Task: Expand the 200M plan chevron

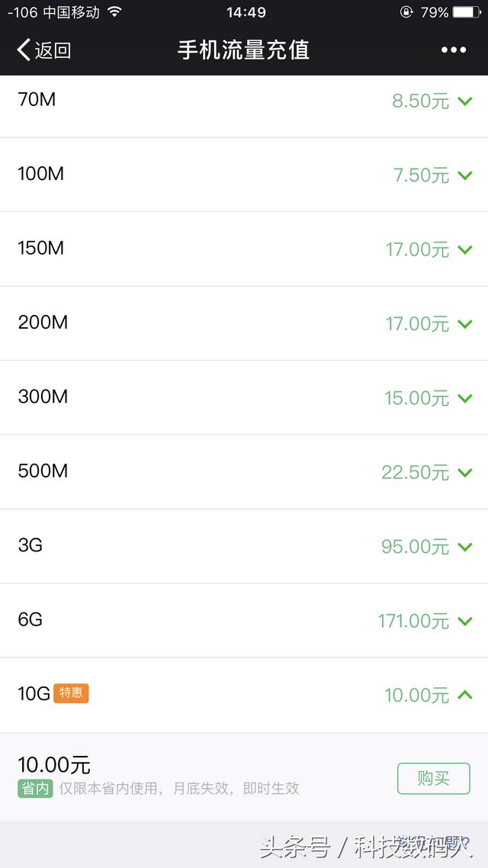Action: 465,324
